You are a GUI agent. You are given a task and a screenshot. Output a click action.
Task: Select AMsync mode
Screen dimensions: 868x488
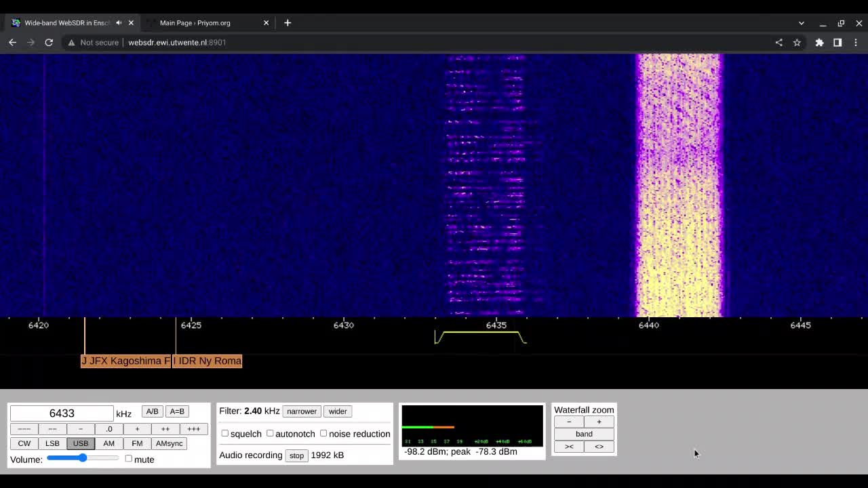click(170, 443)
